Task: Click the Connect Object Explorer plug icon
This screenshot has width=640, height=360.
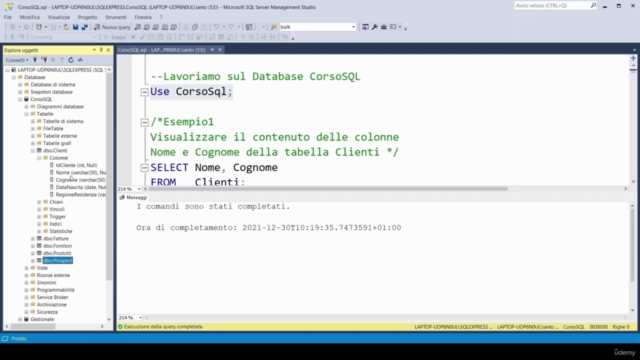Action: [35, 60]
